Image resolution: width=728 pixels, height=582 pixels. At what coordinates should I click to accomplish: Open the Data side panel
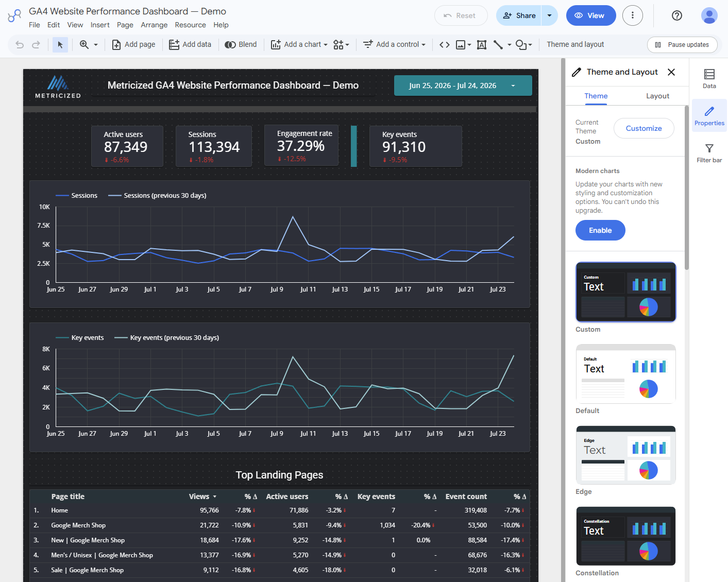709,79
